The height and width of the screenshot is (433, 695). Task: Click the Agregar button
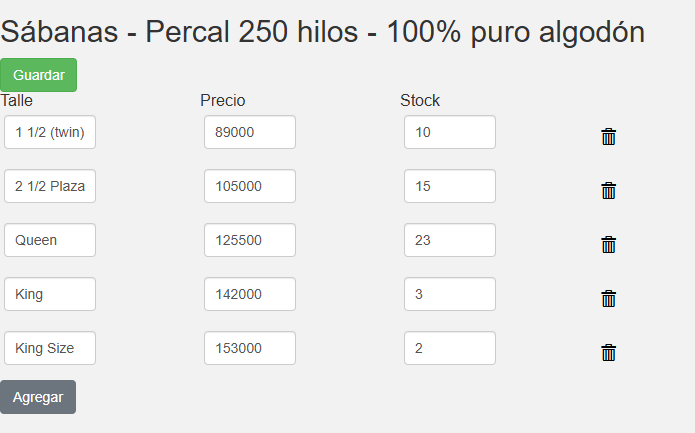(38, 397)
